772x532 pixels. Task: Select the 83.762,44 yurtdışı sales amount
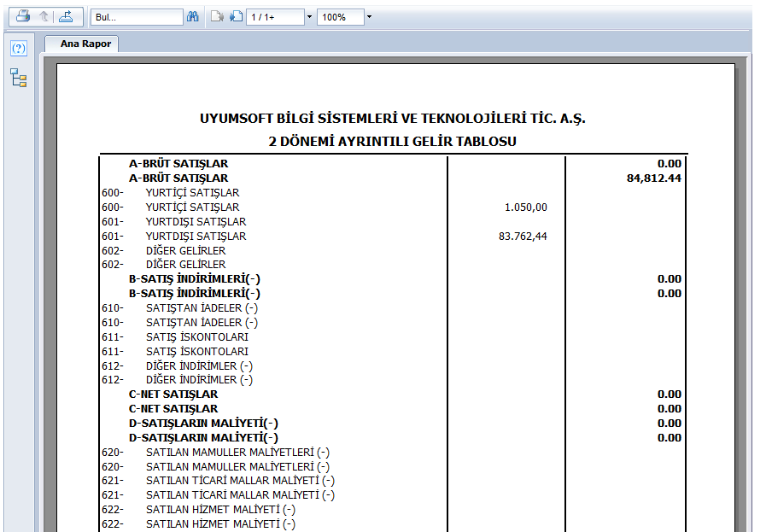point(523,237)
